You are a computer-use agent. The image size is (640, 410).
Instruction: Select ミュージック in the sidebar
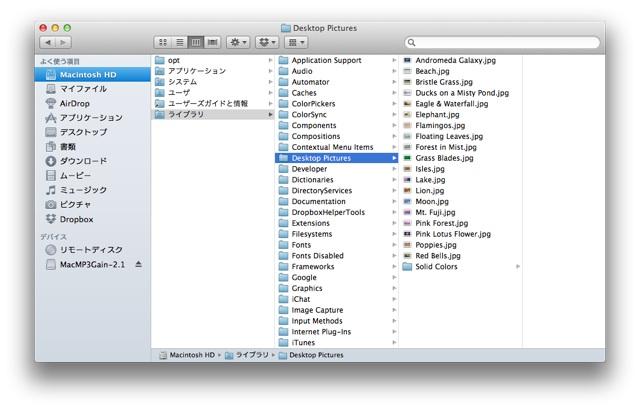82,190
